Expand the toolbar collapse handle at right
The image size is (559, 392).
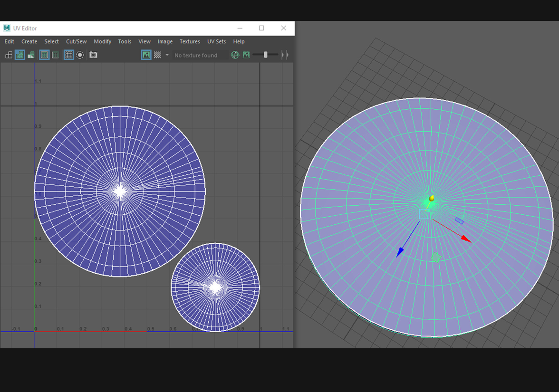coord(285,55)
